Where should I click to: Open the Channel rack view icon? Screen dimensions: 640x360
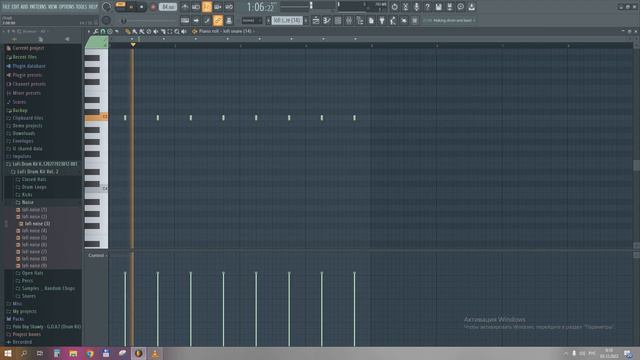coord(338,20)
